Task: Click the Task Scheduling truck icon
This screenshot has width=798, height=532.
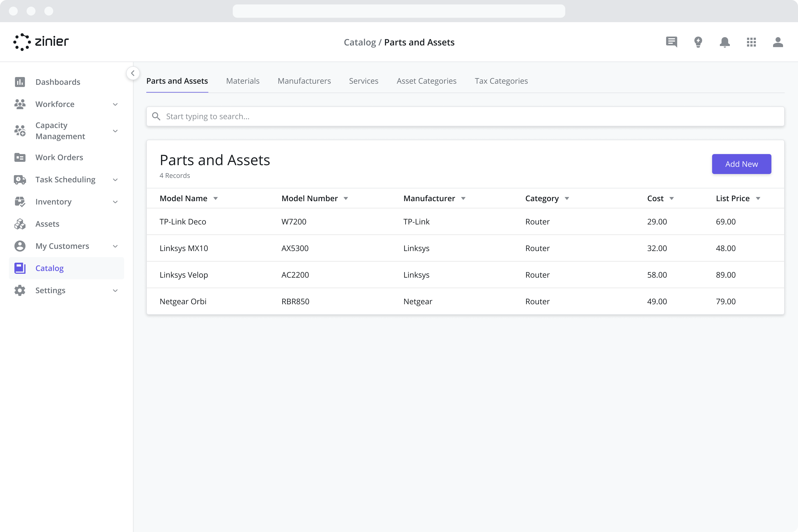Action: (20, 180)
